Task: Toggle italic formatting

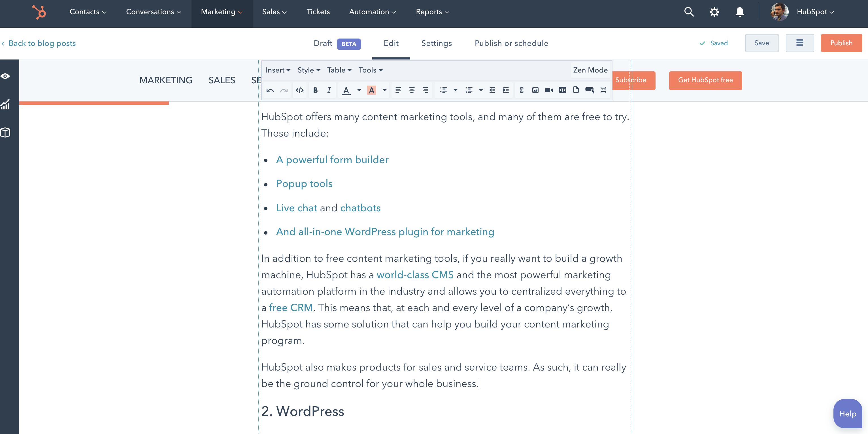Action: [x=329, y=90]
